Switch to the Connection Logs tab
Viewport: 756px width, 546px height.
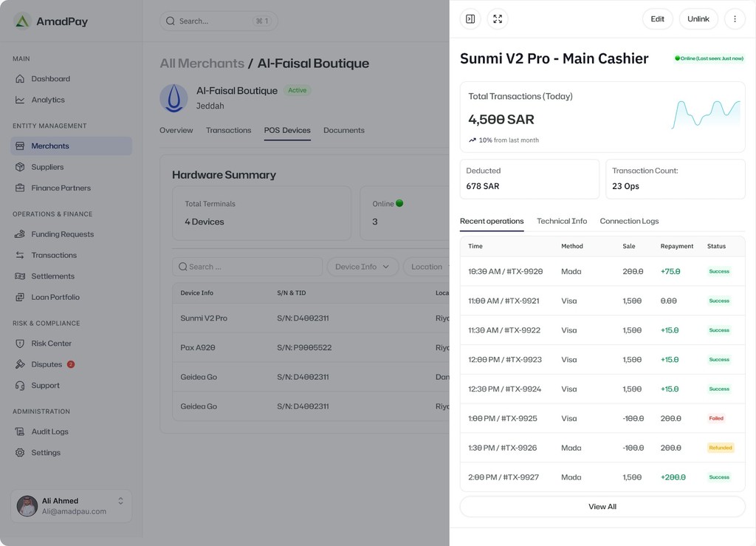point(629,221)
